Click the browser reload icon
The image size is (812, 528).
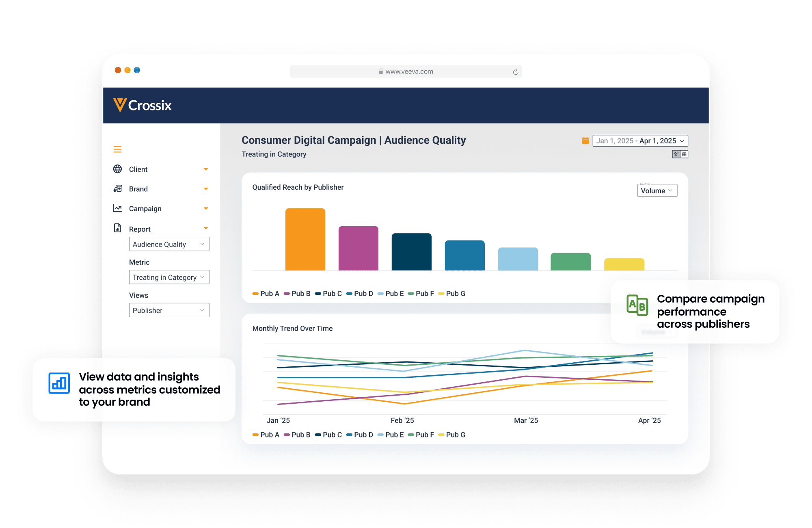pyautogui.click(x=515, y=72)
